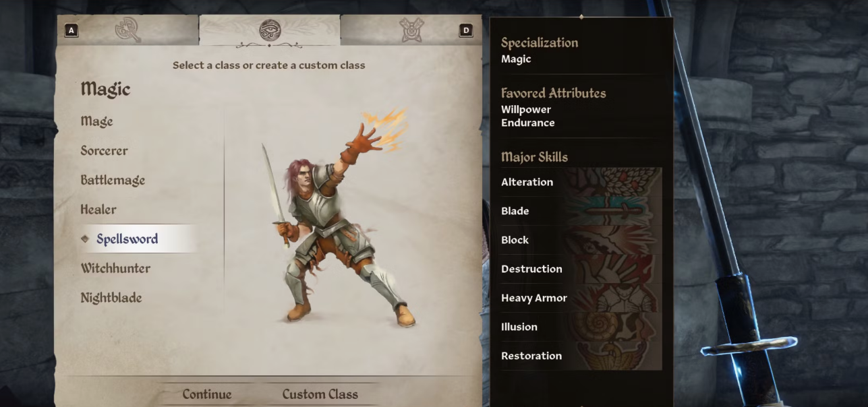This screenshot has width=868, height=407.
Task: Click the Blade skill sword artwork
Action: click(614, 211)
